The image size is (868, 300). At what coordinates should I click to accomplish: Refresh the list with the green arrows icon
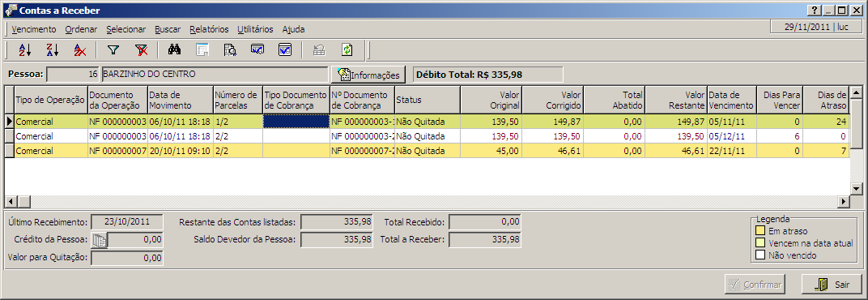point(347,50)
